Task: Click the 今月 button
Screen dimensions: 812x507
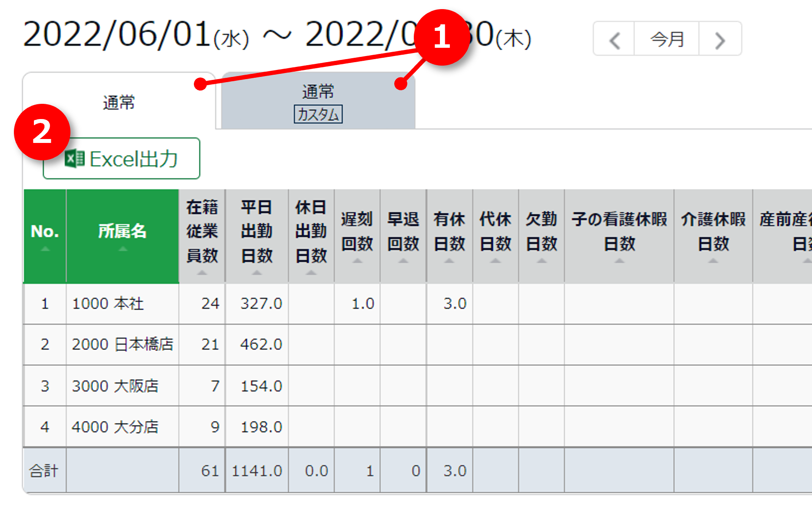Action: 667,39
